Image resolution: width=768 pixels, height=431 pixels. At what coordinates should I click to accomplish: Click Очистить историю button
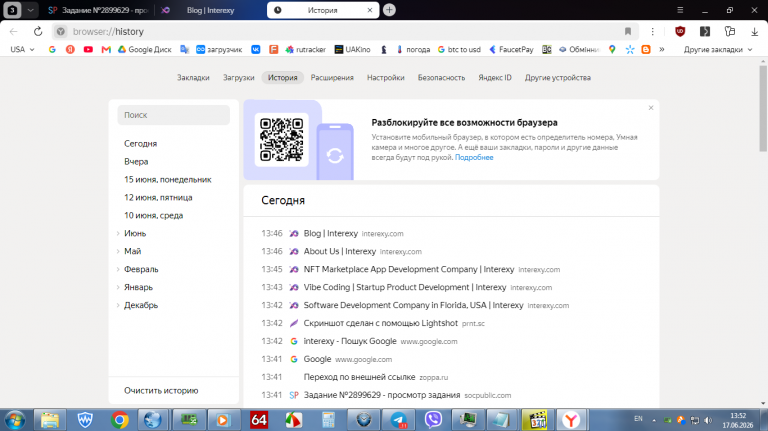click(x=161, y=390)
